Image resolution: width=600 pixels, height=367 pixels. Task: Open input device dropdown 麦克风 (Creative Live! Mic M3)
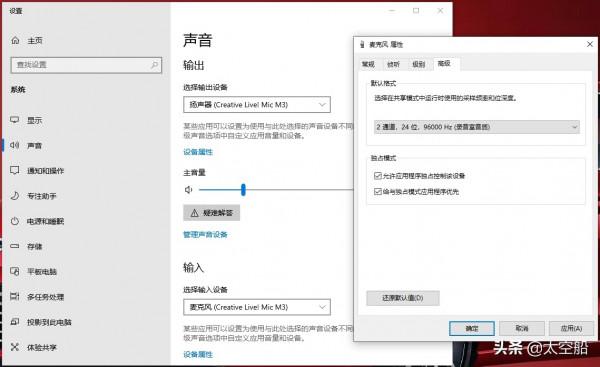coord(257,307)
